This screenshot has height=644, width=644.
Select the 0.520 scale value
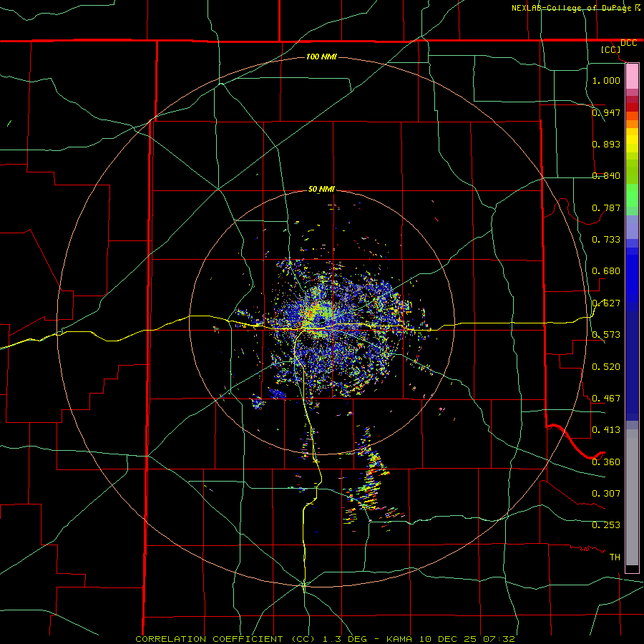606,366
